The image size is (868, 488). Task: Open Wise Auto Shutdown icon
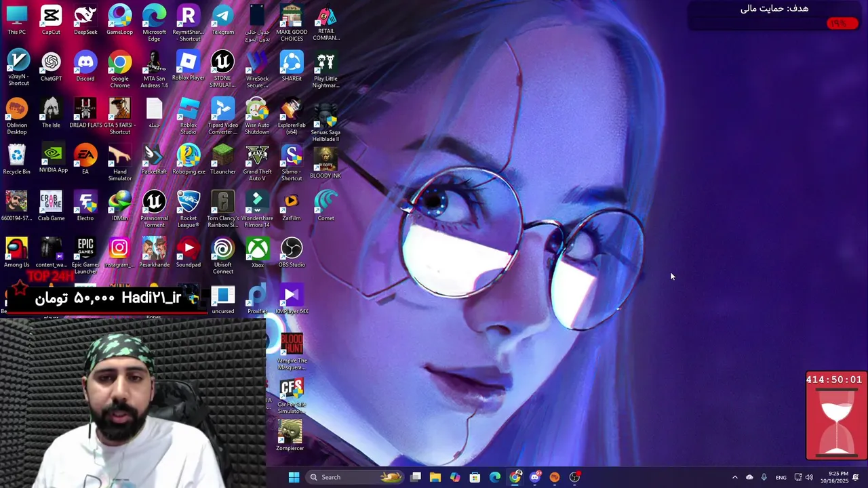click(x=257, y=116)
